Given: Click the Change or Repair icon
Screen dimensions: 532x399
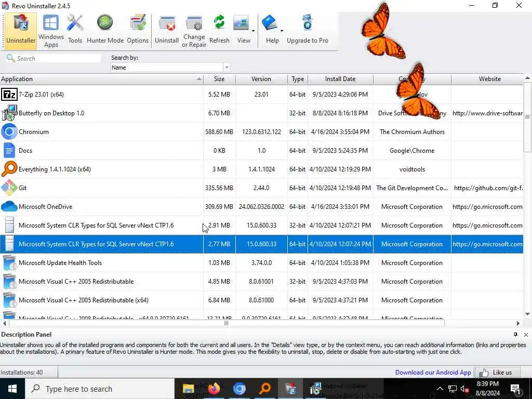Looking at the screenshot, I should 194,31.
